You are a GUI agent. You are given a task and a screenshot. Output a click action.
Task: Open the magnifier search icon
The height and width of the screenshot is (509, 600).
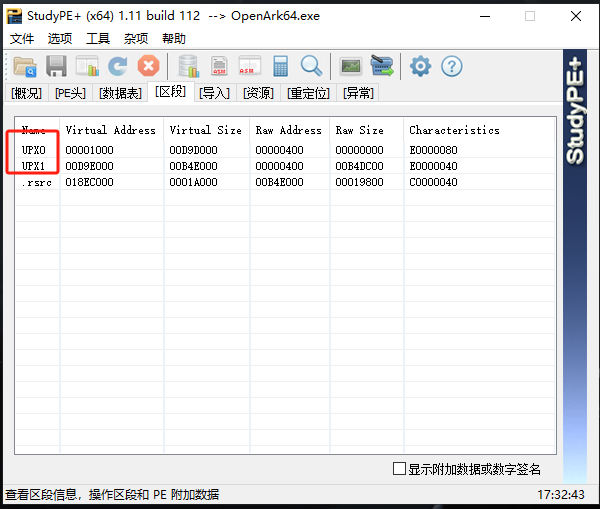(311, 66)
